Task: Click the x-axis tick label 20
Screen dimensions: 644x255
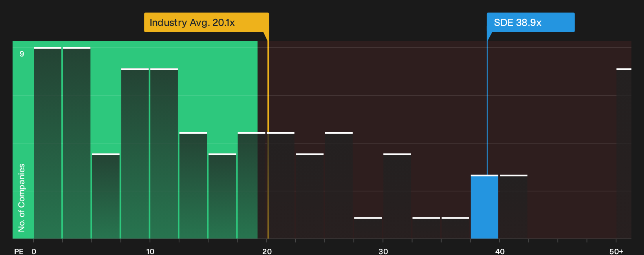Action: click(267, 251)
